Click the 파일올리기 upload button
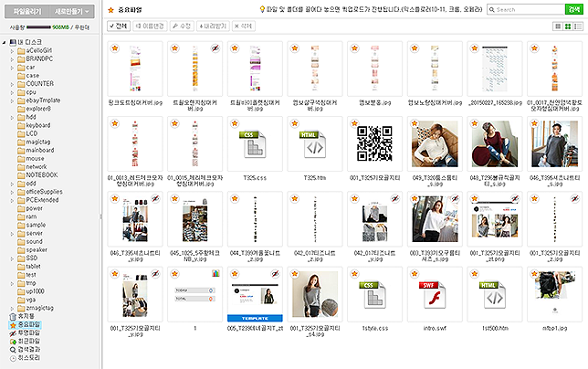588x369 pixels. click(27, 12)
